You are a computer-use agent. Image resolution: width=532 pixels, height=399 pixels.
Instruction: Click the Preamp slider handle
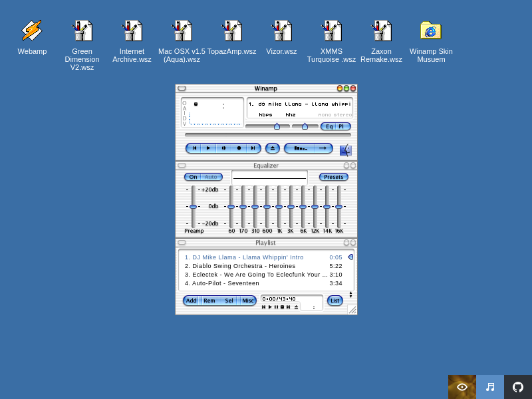tap(193, 207)
